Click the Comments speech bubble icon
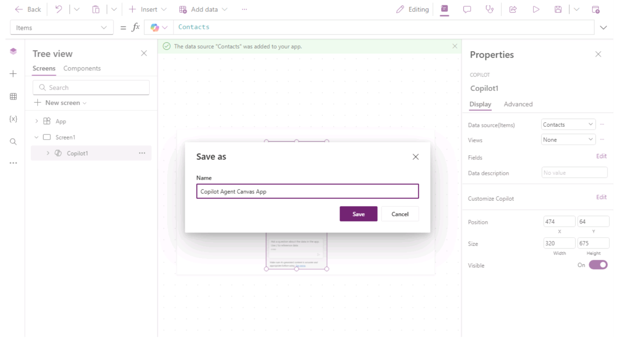 (467, 9)
